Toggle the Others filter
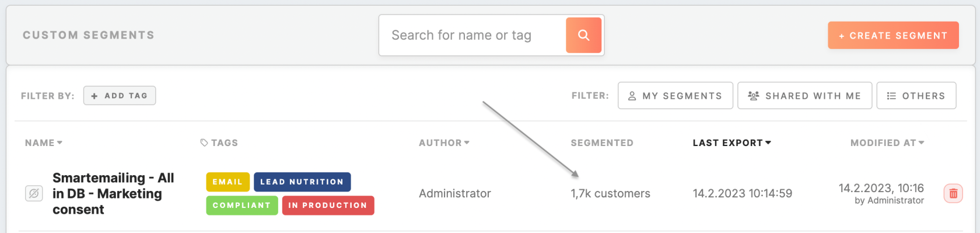Image resolution: width=980 pixels, height=233 pixels. point(916,96)
